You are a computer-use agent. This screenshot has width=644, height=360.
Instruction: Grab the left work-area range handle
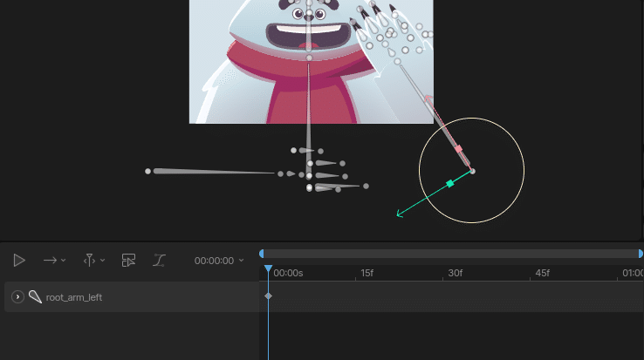(x=261, y=255)
